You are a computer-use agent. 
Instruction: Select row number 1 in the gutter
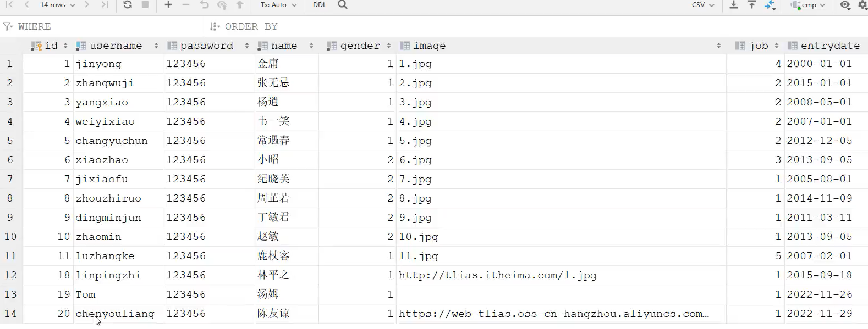9,64
